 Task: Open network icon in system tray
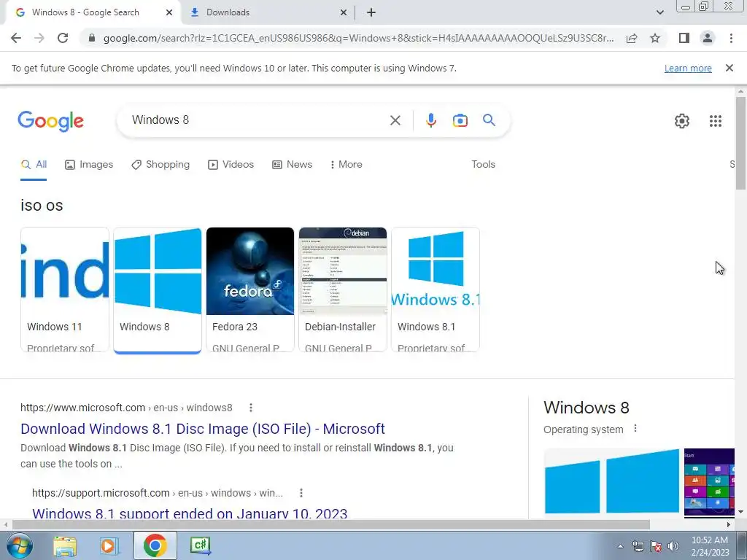point(638,546)
